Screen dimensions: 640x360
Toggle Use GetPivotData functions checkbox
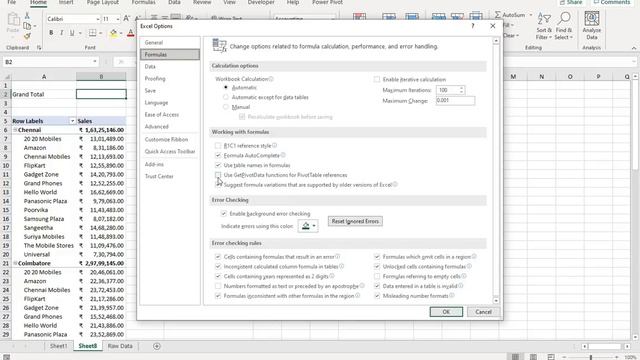[x=218, y=175]
